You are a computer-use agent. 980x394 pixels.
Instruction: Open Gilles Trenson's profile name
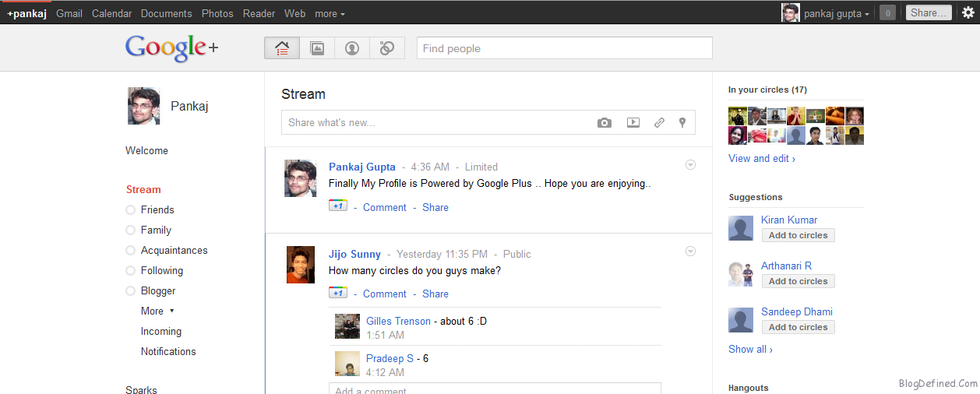coord(398,321)
